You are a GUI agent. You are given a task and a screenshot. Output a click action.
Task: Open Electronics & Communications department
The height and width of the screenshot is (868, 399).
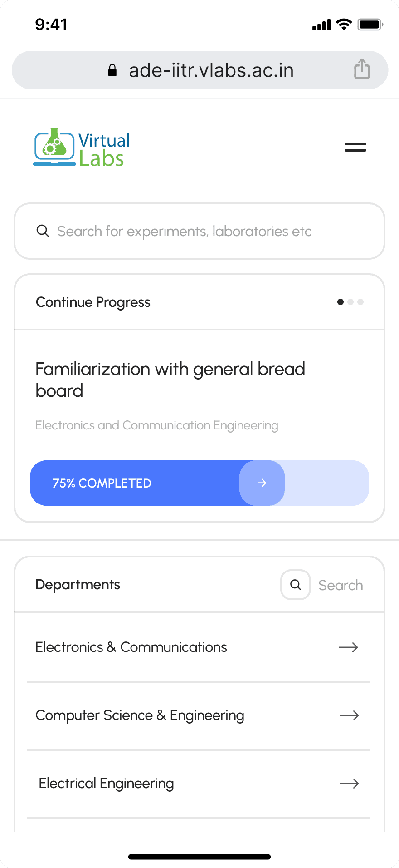pos(199,647)
